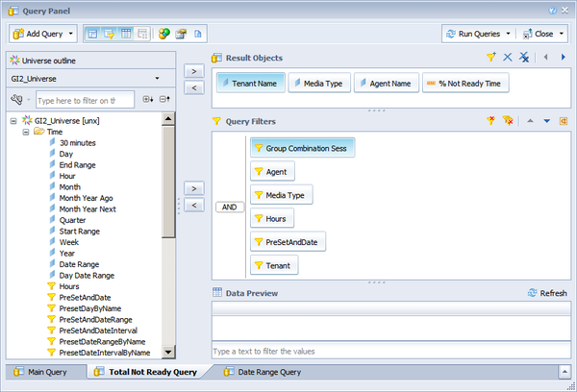The height and width of the screenshot is (392, 577).
Task: Click the expand all tree icon
Action: (x=147, y=99)
